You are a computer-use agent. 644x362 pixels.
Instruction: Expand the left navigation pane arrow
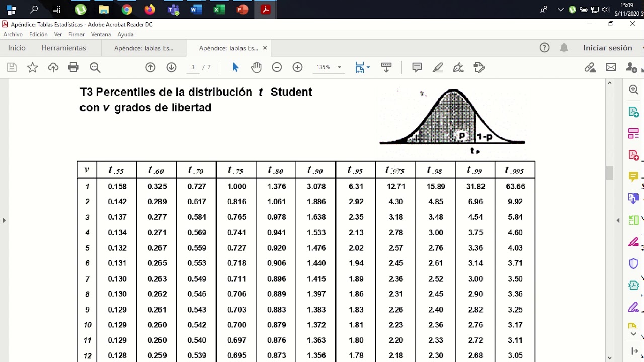pos(4,220)
